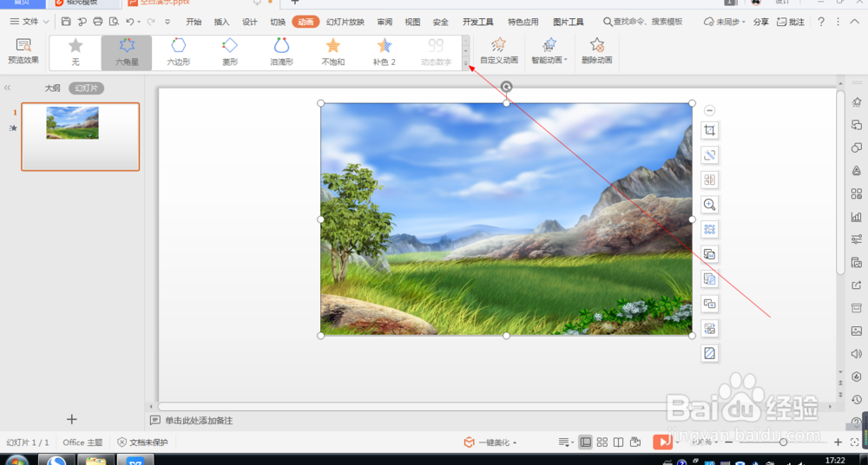
Task: Select the 不饱和 desaturate animation
Action: pyautogui.click(x=332, y=53)
